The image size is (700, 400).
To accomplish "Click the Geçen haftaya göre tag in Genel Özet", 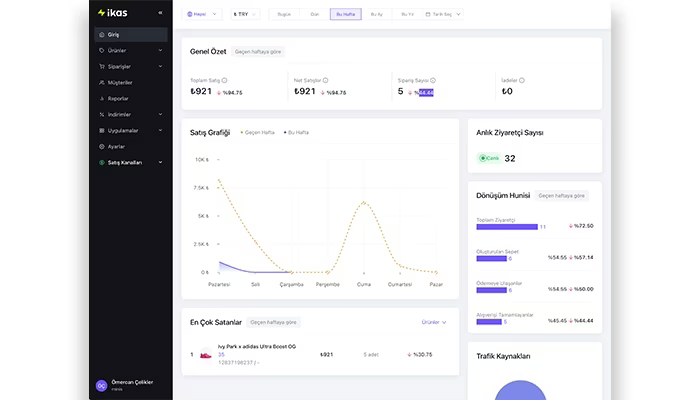I will click(258, 52).
